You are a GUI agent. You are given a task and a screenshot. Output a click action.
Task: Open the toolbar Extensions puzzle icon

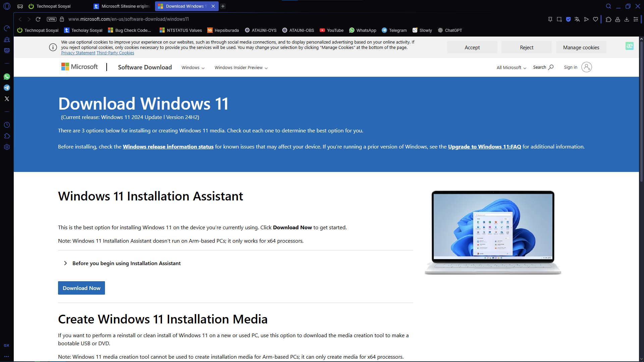point(608,19)
